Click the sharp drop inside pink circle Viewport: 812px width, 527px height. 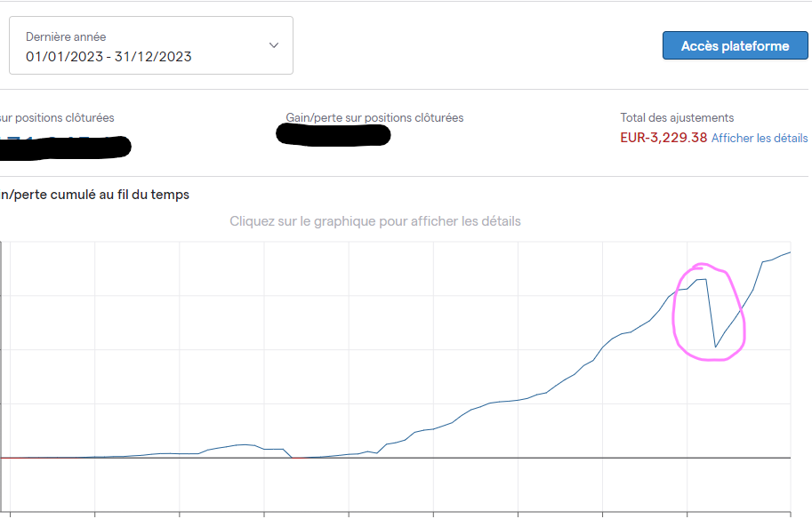(x=711, y=313)
